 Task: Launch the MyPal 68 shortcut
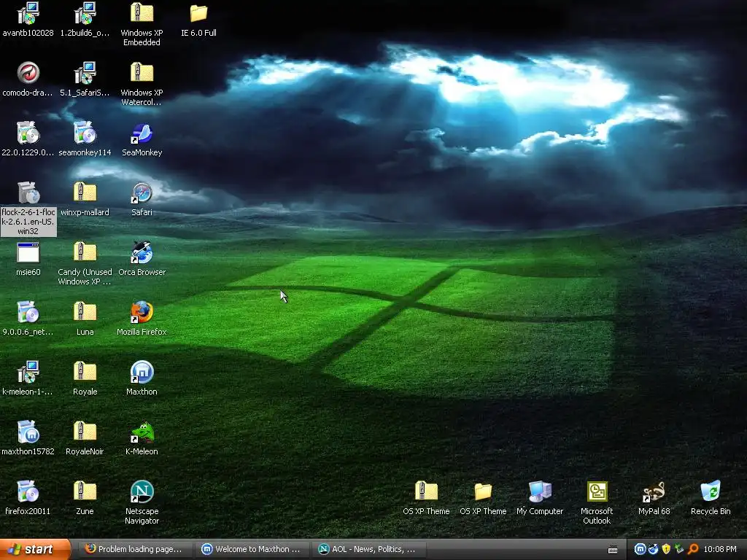654,491
